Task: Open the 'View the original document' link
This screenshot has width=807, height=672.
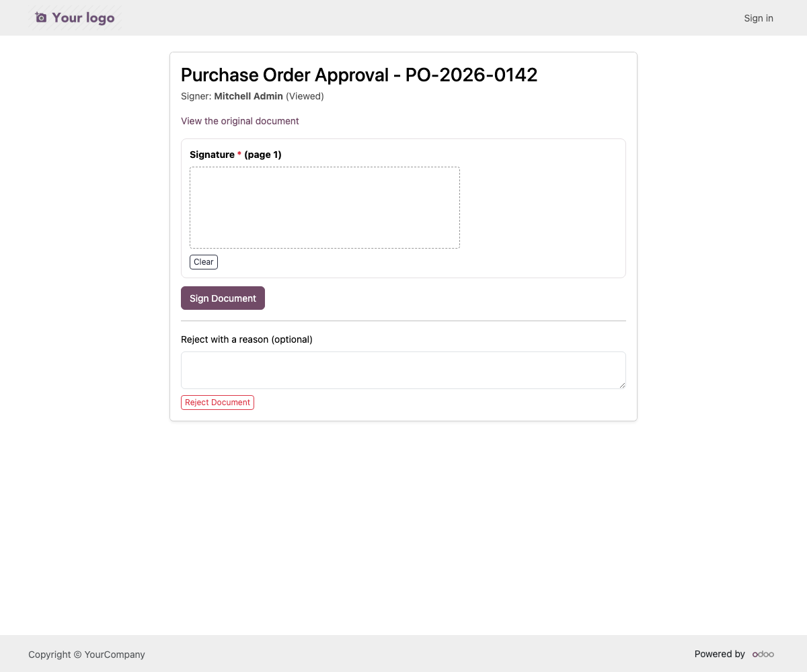Action: [x=240, y=121]
